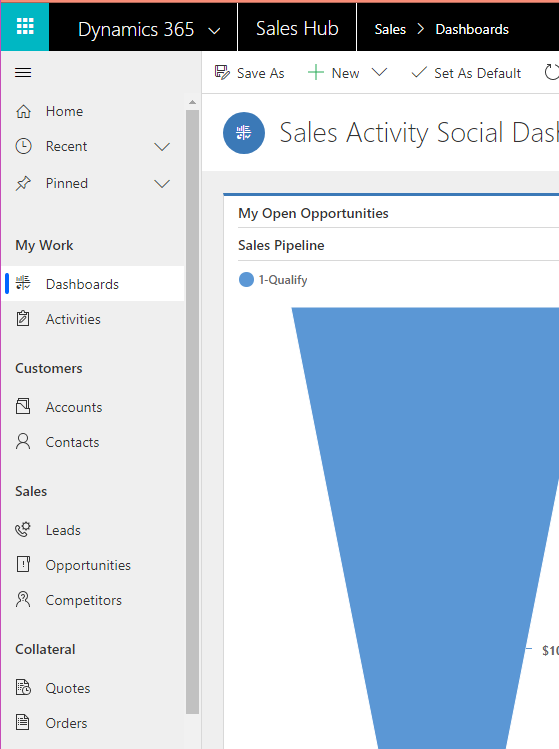This screenshot has height=749, width=559.
Task: Click the Accounts icon in sidebar
Action: pos(23,407)
